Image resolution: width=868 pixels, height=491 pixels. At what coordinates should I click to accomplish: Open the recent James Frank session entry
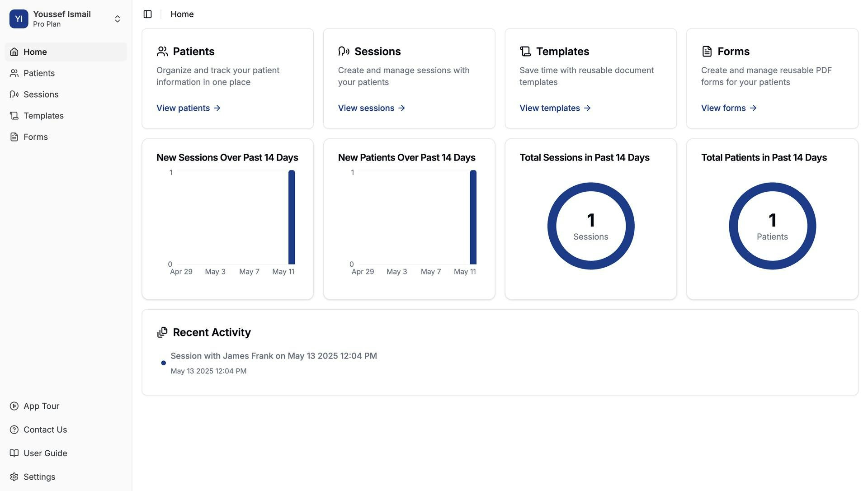click(x=274, y=356)
